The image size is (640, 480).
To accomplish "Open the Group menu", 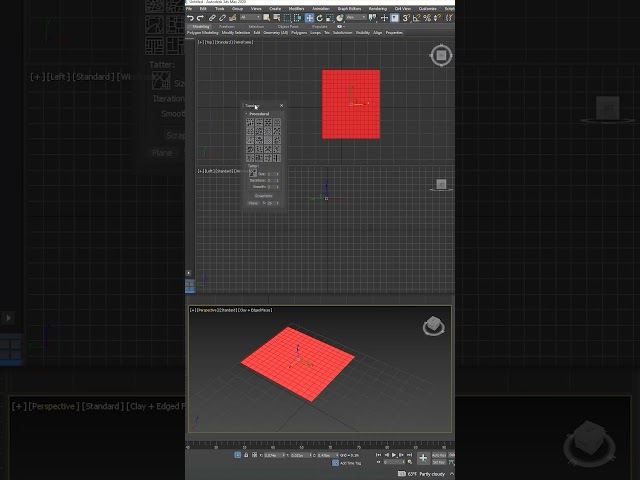I will click(237, 9).
